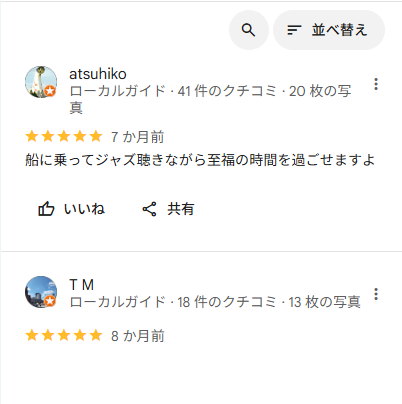Open the 並べ替え sort menu
402x404 pixels.
click(x=329, y=30)
